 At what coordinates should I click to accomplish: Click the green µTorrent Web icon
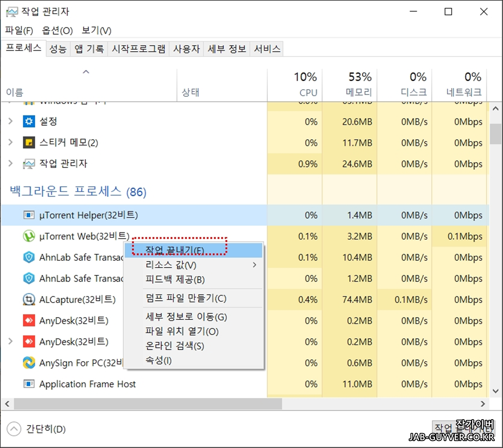pyautogui.click(x=29, y=236)
